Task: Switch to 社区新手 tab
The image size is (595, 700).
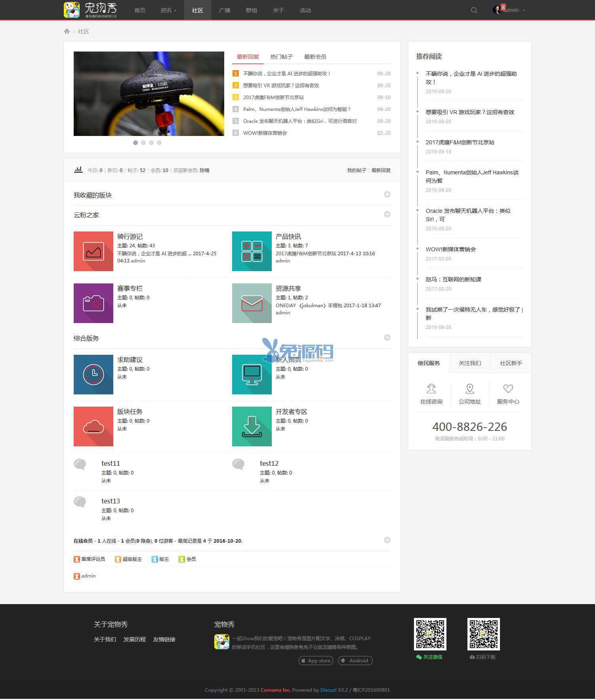Action: pyautogui.click(x=511, y=363)
